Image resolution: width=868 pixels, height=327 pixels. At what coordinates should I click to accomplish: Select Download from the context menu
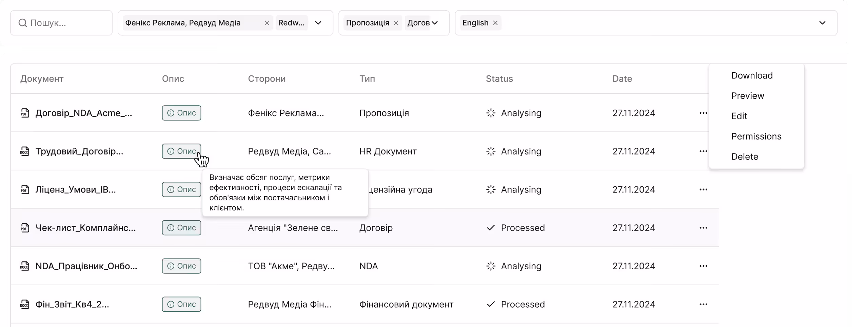(x=752, y=75)
